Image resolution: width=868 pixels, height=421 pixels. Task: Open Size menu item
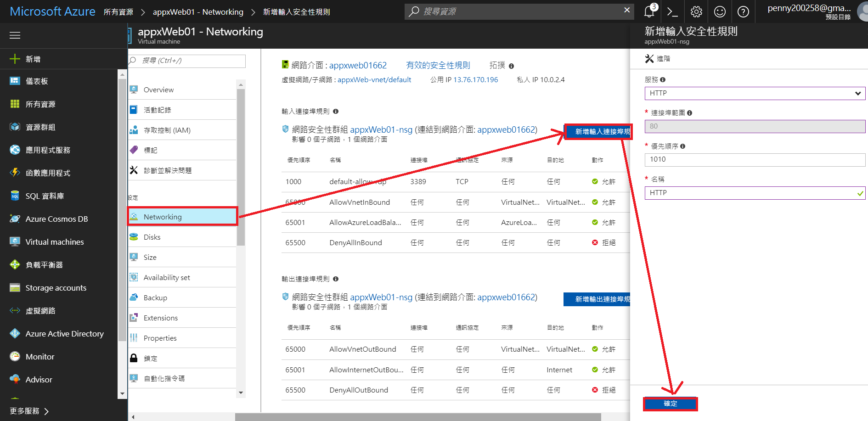[182, 258]
